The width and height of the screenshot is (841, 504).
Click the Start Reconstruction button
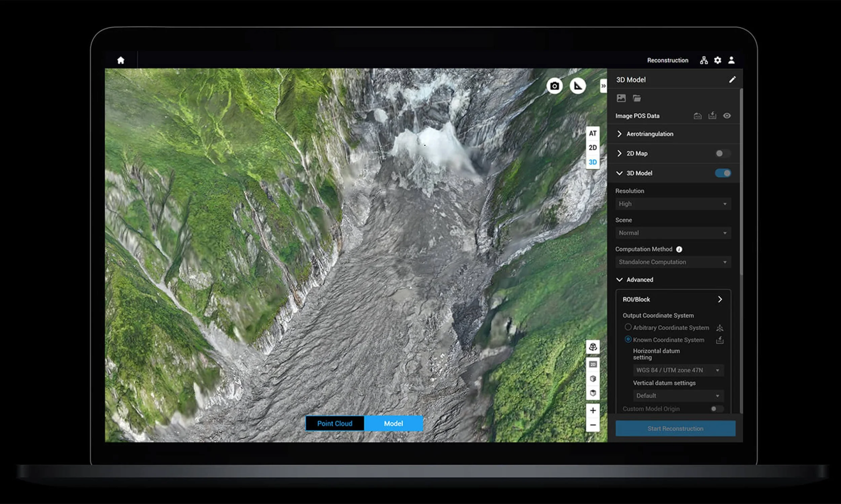pyautogui.click(x=675, y=429)
